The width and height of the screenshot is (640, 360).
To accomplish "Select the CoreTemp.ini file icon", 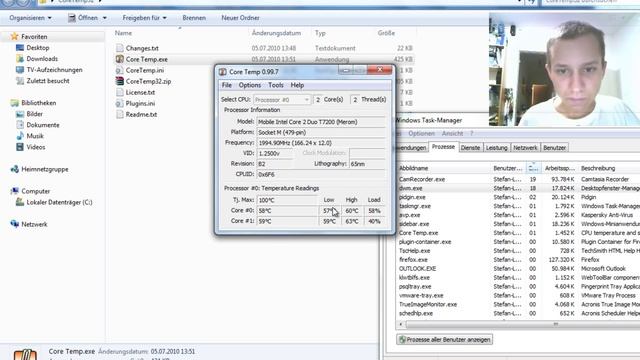I will tap(120, 70).
